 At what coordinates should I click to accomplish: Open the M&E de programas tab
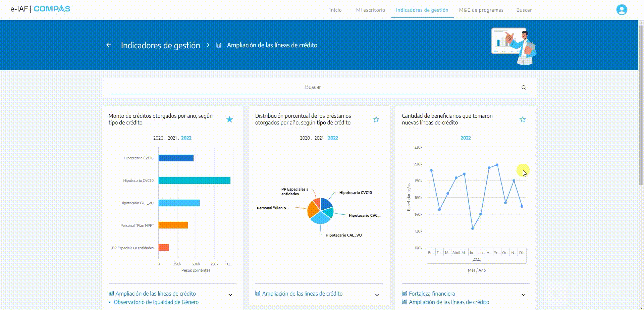click(x=481, y=10)
